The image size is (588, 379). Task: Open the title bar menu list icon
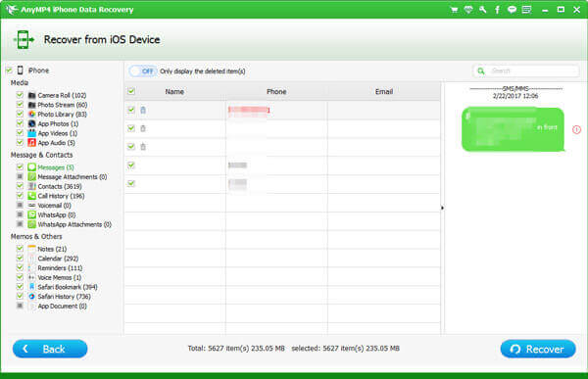pyautogui.click(x=527, y=10)
